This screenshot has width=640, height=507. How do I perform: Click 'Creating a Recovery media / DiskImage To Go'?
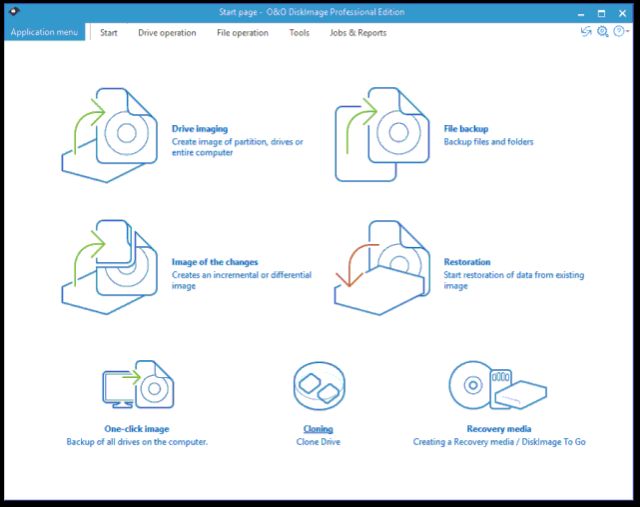coord(499,442)
